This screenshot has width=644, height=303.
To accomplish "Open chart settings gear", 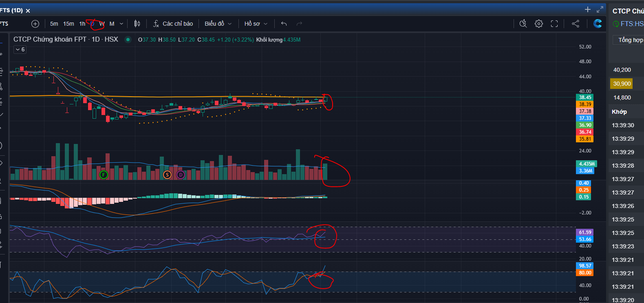I will [x=539, y=24].
